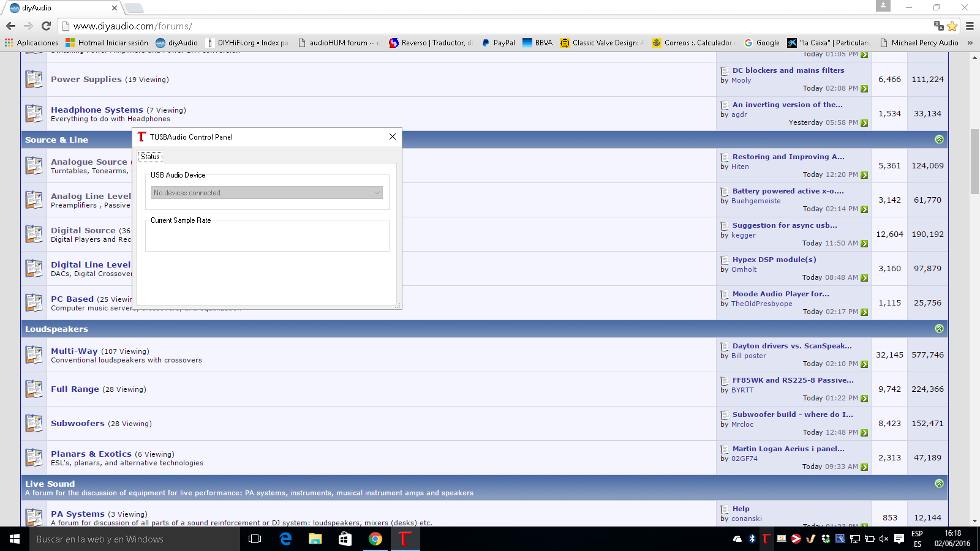Open Chrome from the taskbar

coord(375,539)
